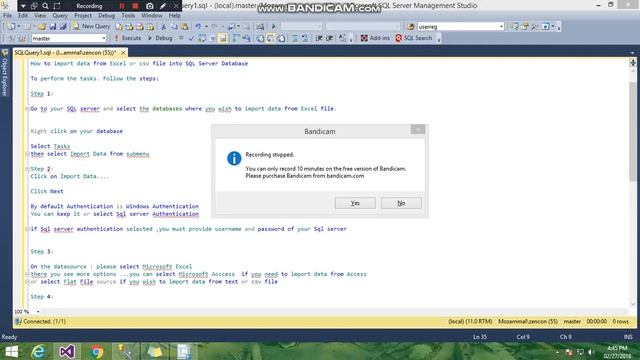Click the Paste icon in toolbar
The width and height of the screenshot is (640, 360).
click(184, 27)
